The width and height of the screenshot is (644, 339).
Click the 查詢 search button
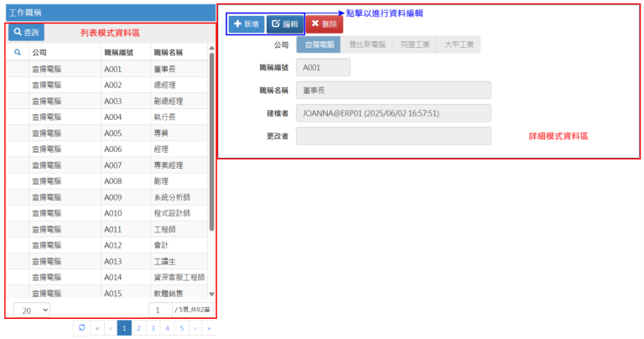25,33
